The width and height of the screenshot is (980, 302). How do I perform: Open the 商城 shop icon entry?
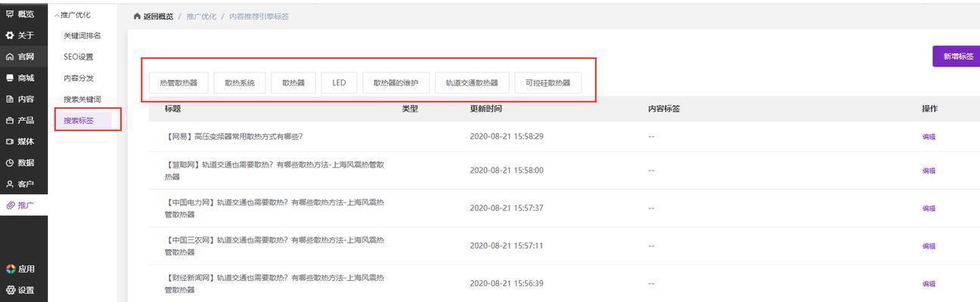10,78
